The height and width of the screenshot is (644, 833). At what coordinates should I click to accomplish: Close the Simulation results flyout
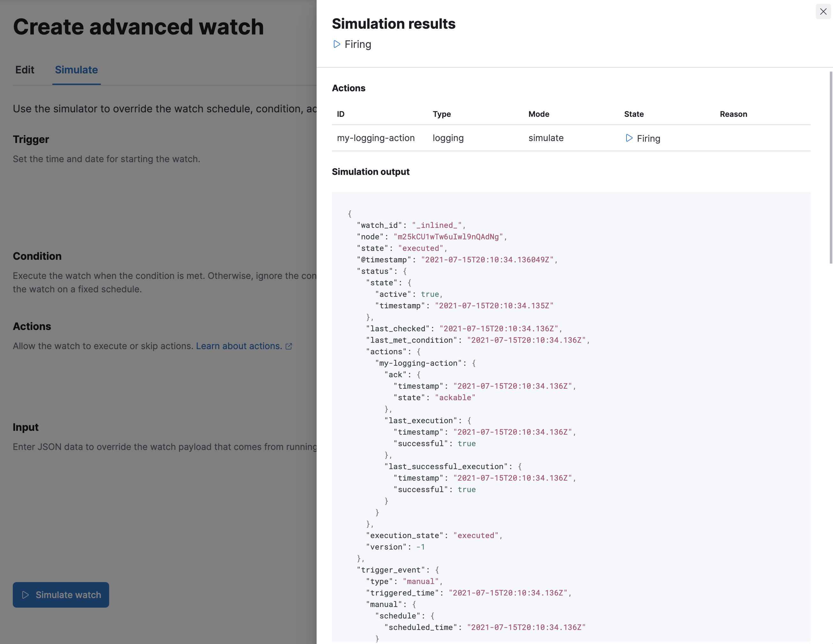(823, 11)
